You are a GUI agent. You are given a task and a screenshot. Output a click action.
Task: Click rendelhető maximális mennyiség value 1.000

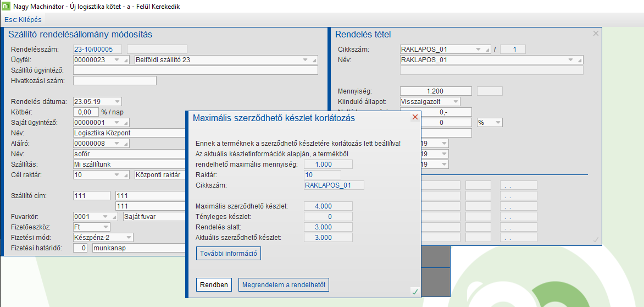coord(328,165)
